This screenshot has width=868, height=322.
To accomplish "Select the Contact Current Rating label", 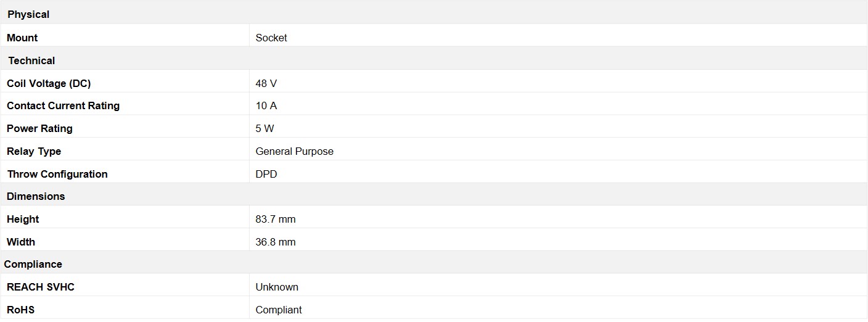I will [63, 105].
